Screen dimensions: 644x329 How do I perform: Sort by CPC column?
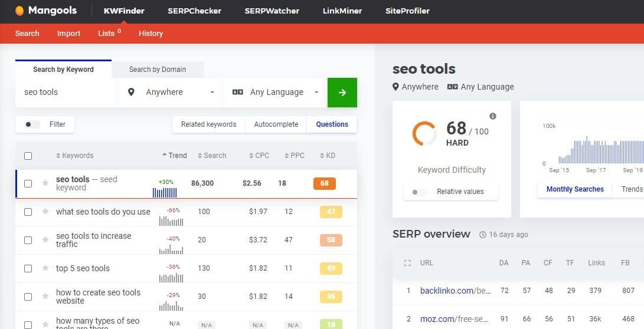(x=259, y=156)
